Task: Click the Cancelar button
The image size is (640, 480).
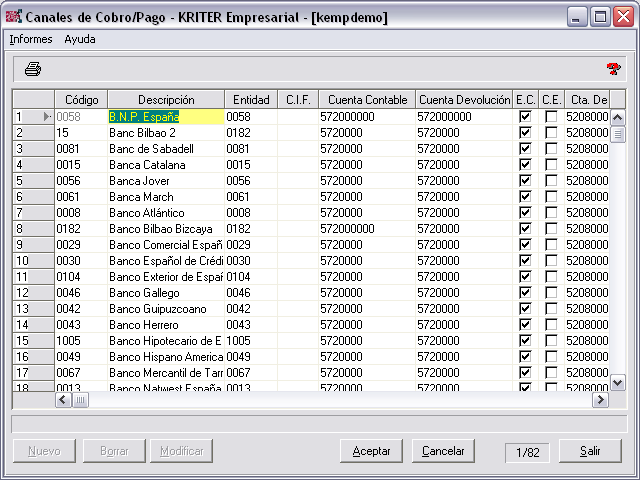Action: pos(443,451)
